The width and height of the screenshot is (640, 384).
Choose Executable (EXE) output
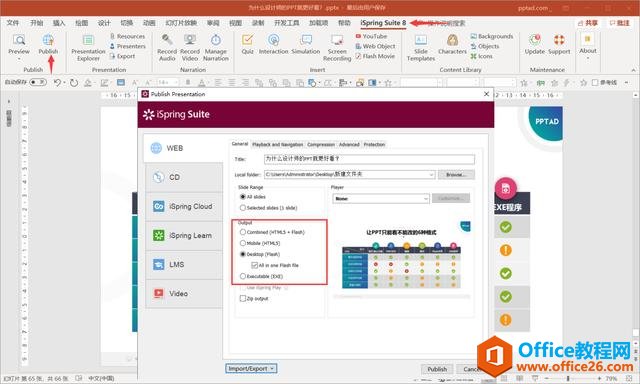click(x=243, y=276)
